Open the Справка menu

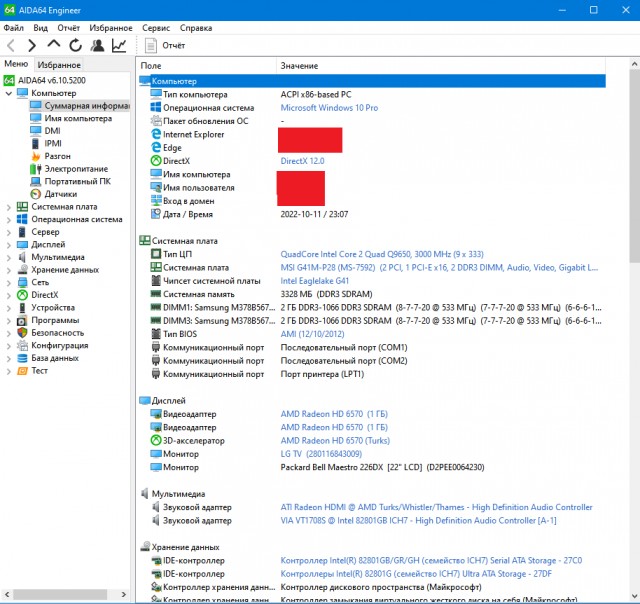click(x=196, y=28)
